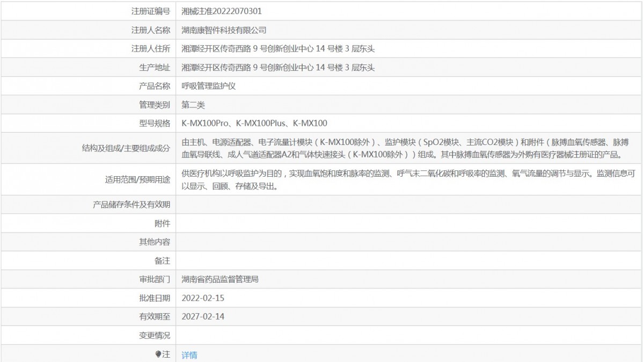Click the 管理类别 label
644x362 pixels.
tap(155, 104)
